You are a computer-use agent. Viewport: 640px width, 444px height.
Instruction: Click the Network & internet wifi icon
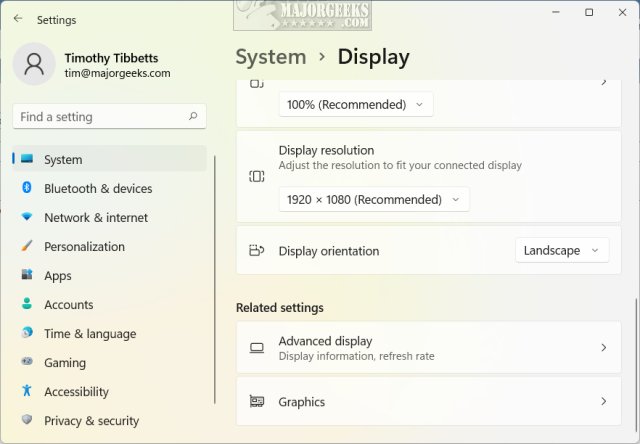coord(27,217)
